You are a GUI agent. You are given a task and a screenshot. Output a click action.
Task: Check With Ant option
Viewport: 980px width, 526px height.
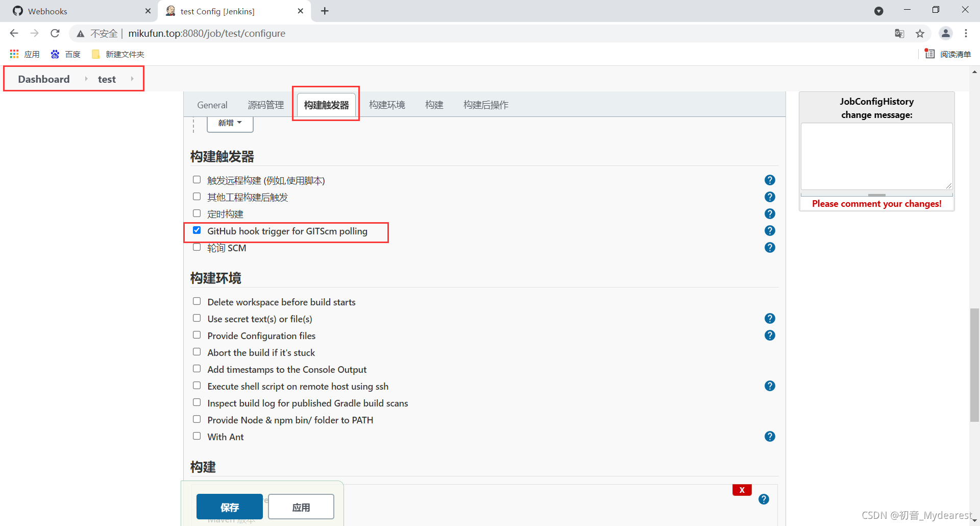[197, 436]
